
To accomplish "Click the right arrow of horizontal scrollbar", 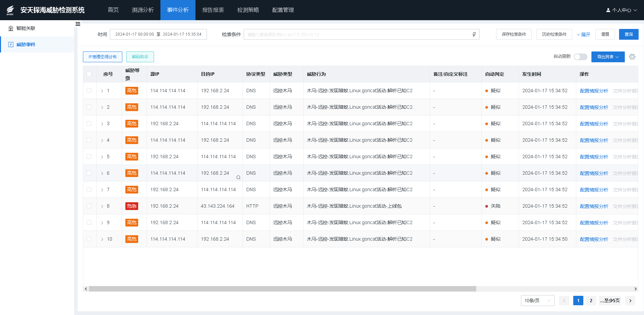I will tap(636, 289).
